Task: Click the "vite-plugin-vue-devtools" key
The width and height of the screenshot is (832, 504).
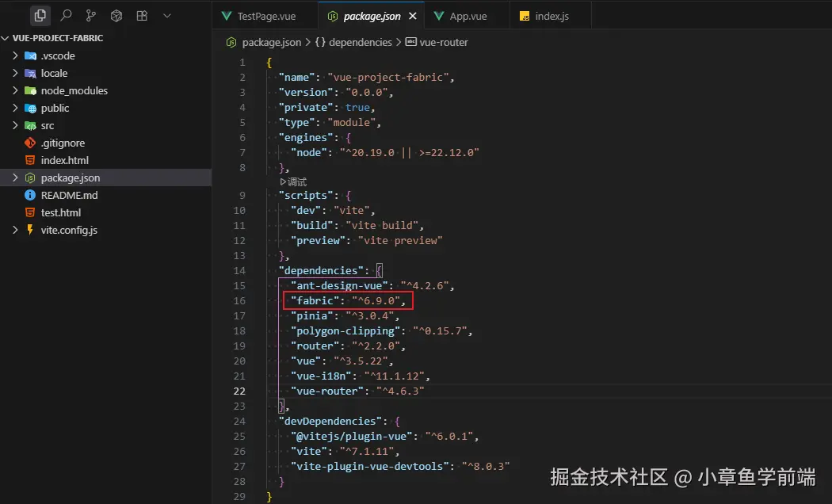Action: pos(370,466)
